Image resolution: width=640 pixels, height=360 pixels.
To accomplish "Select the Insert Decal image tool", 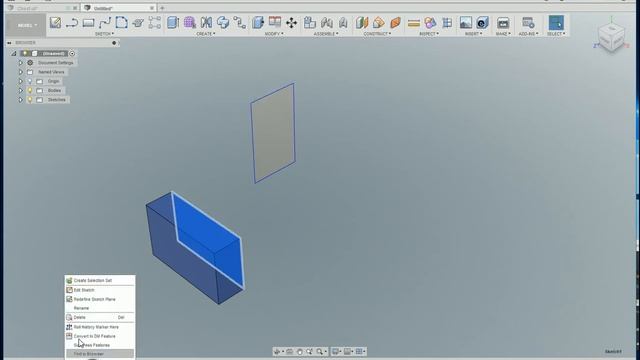I will pos(465,22).
